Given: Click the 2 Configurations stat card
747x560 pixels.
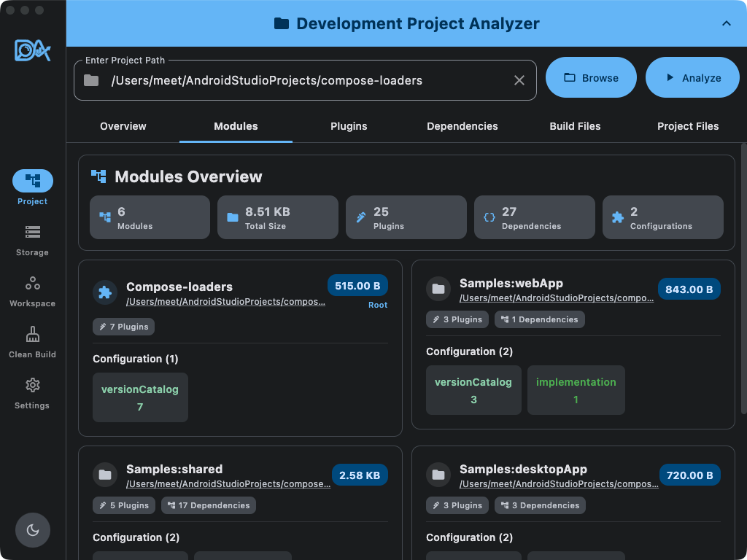Looking at the screenshot, I should (662, 217).
